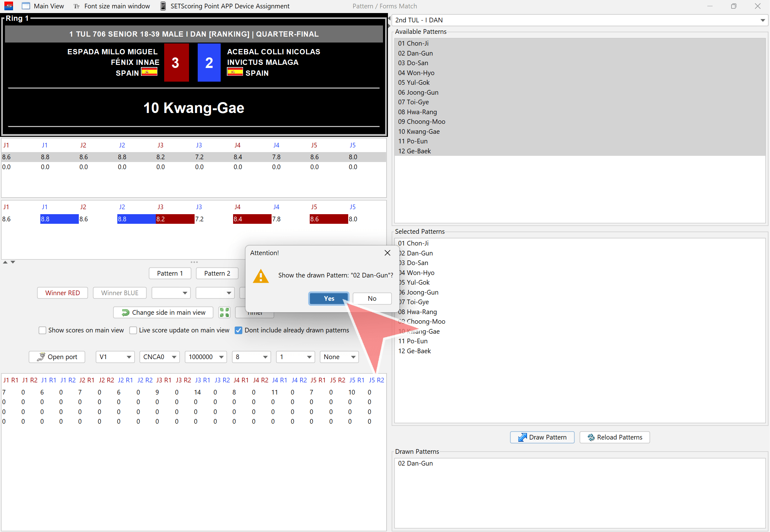Open the Main View menu
This screenshot has height=532, width=770.
click(x=49, y=6)
